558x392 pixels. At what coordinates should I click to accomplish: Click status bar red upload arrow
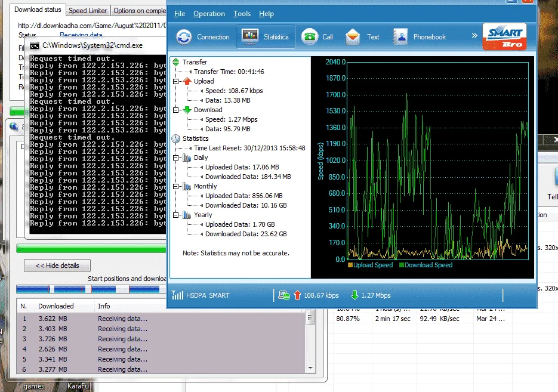click(298, 295)
